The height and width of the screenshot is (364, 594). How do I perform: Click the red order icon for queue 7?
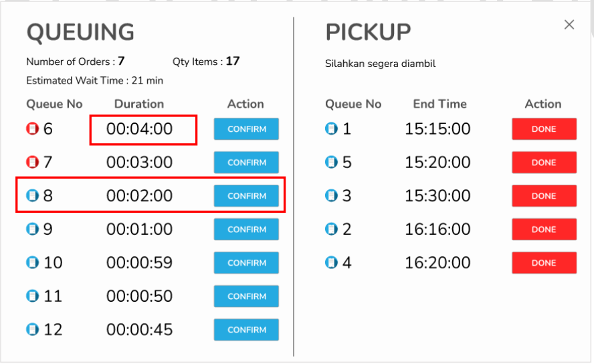(32, 163)
